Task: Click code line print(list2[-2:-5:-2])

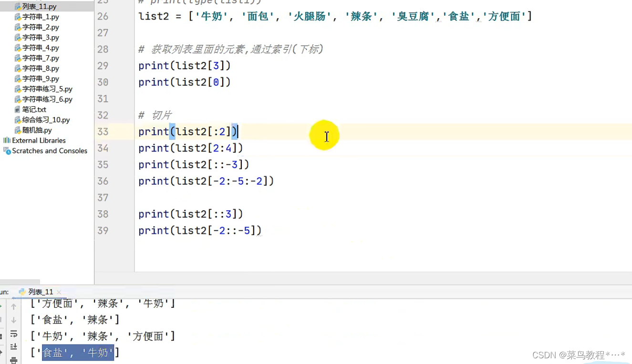Action: (206, 181)
